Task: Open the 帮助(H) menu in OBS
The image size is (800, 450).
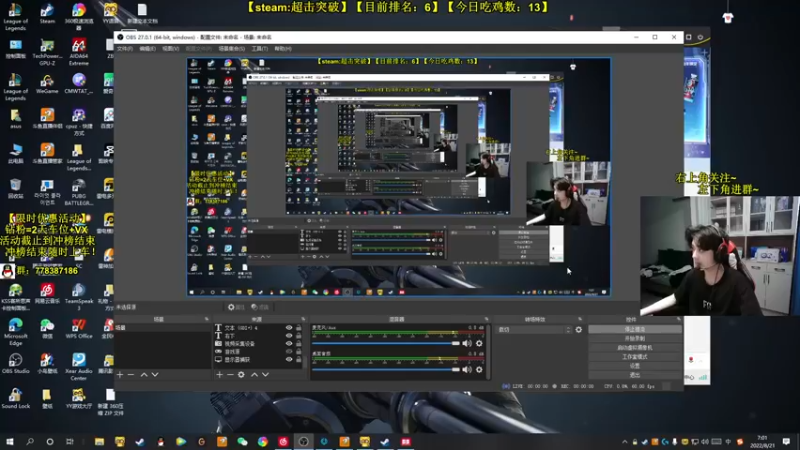Action: [283, 48]
